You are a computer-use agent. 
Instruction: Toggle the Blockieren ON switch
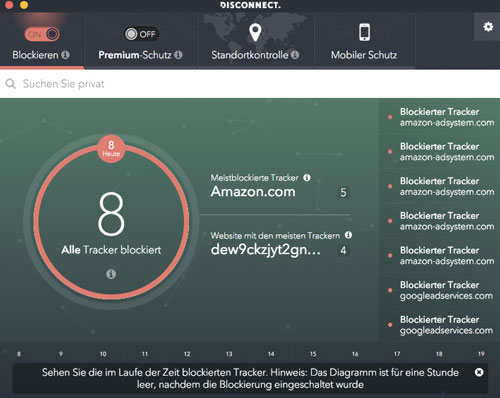click(42, 34)
